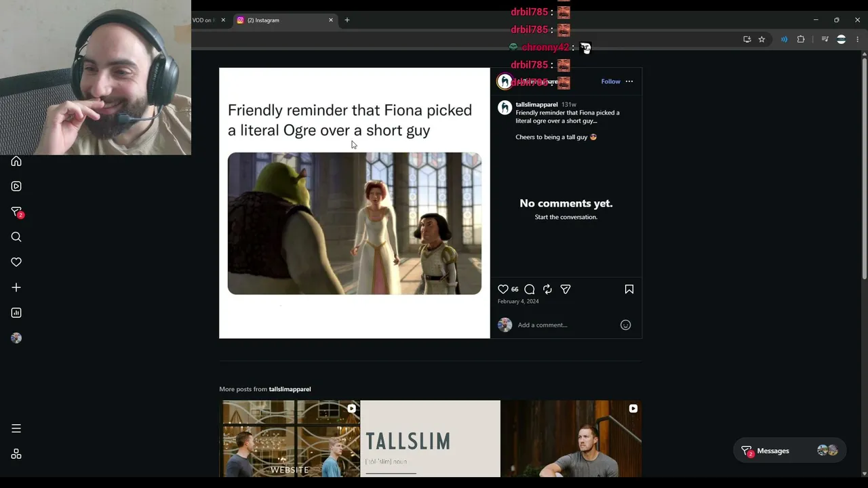Open the WEBSITE video thumbnail post
The image size is (868, 488).
[290, 439]
